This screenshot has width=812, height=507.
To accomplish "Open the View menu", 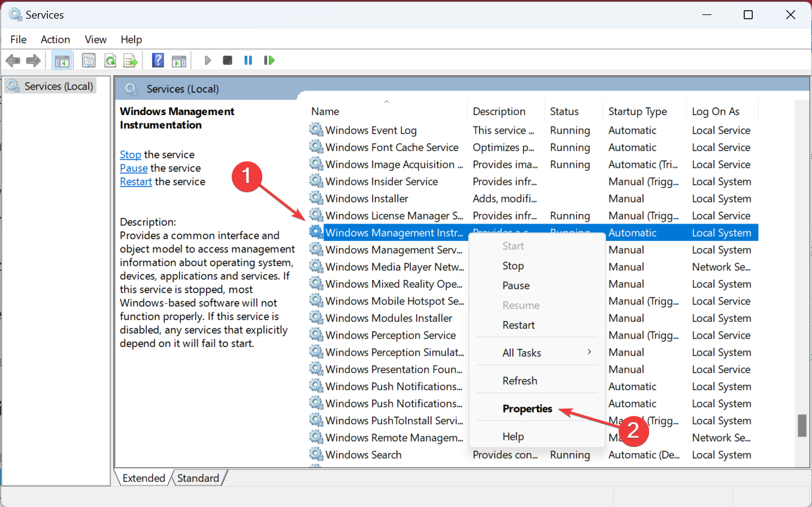I will [96, 40].
